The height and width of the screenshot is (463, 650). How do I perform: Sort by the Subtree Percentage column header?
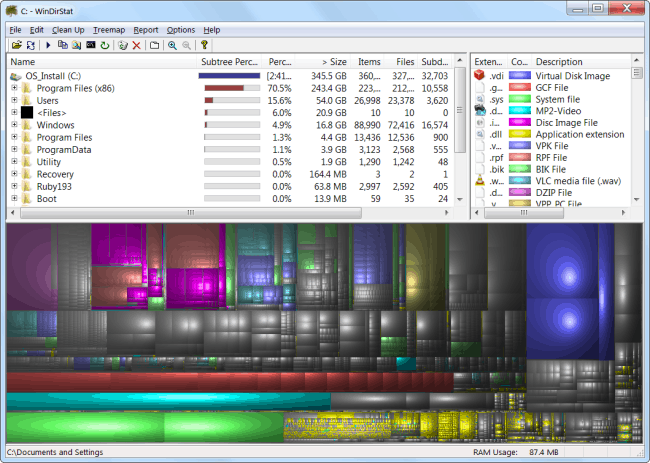[229, 62]
